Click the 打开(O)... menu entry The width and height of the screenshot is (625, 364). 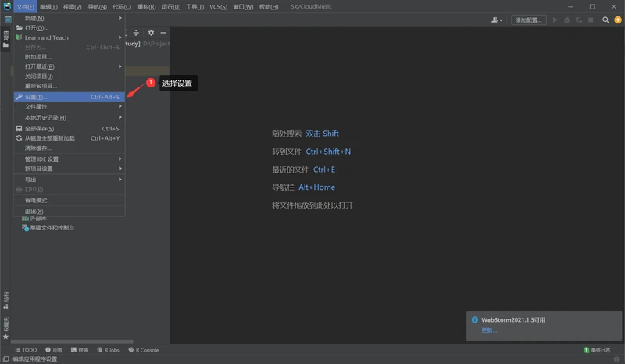point(70,28)
